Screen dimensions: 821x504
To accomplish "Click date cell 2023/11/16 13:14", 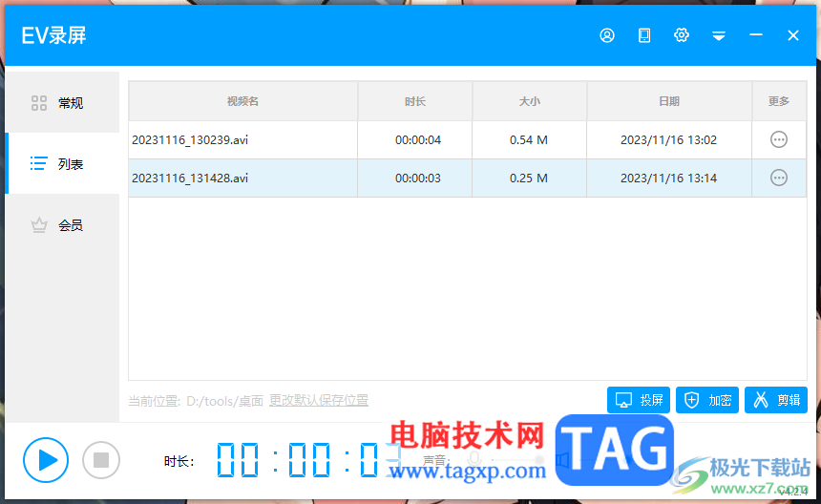I will (668, 178).
